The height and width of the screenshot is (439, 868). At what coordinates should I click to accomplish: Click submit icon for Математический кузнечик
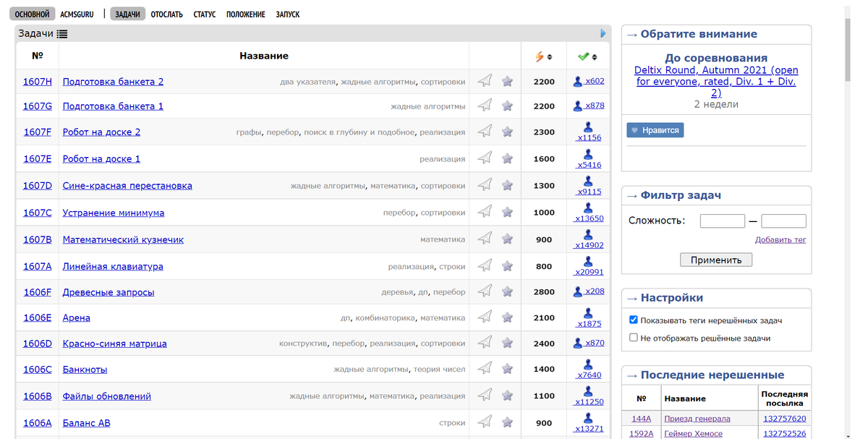pos(485,238)
